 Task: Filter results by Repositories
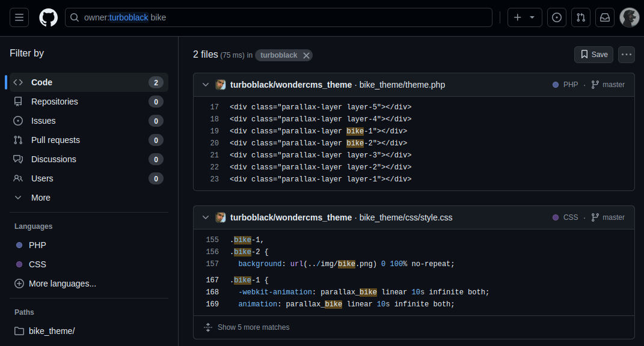tap(89, 102)
